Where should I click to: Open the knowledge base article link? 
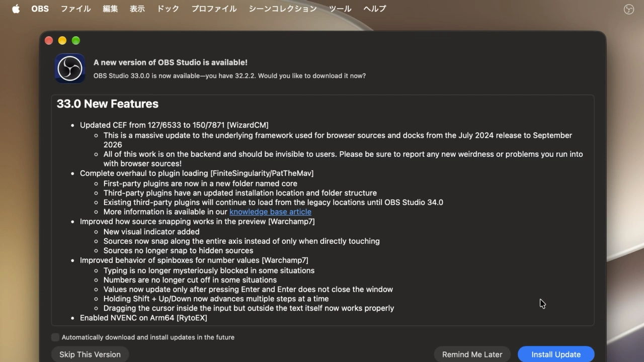[270, 212]
